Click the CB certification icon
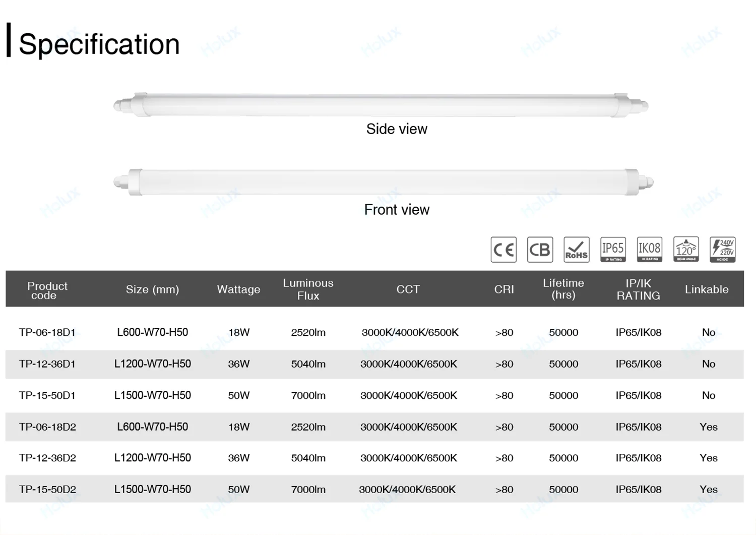The width and height of the screenshot is (756, 535). point(540,250)
